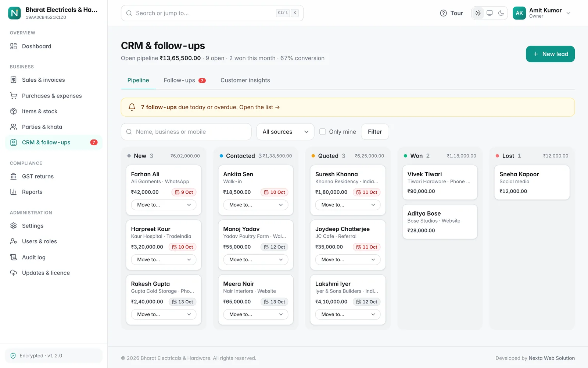Expand Move to dropdown for Lakshmi Iyer
This screenshot has width=588, height=368.
pos(348,315)
